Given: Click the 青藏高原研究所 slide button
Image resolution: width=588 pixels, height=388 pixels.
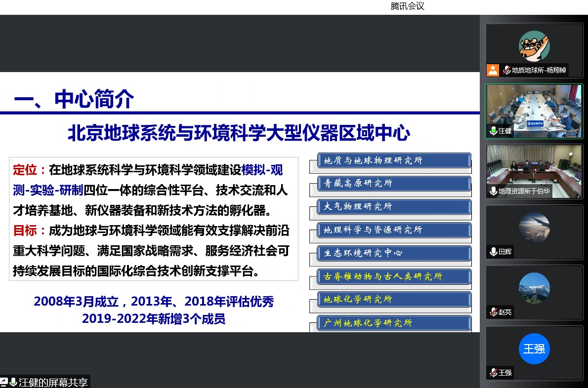Looking at the screenshot, I should click(x=393, y=183).
